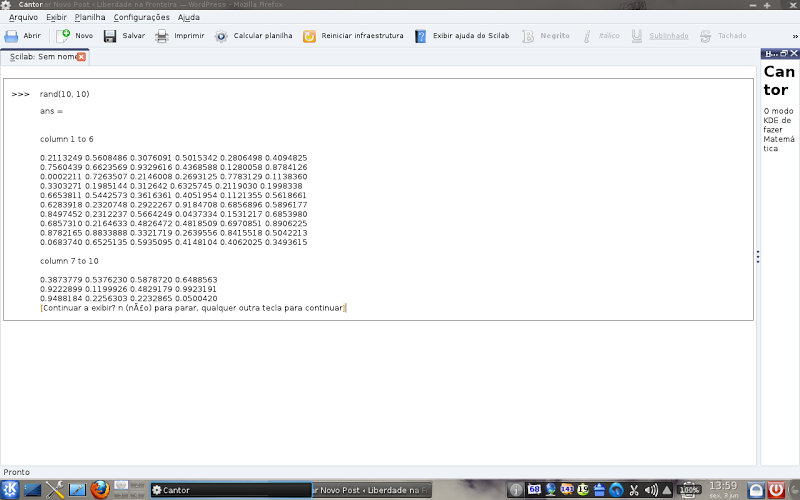Print the worksheet with Imprimir
800x500 pixels.
tap(180, 36)
